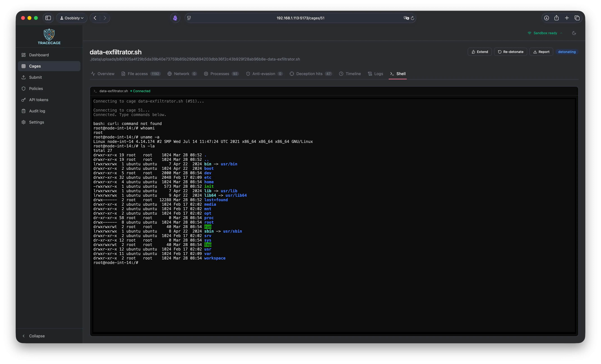
Task: Click the Re-detonate button
Action: (510, 51)
